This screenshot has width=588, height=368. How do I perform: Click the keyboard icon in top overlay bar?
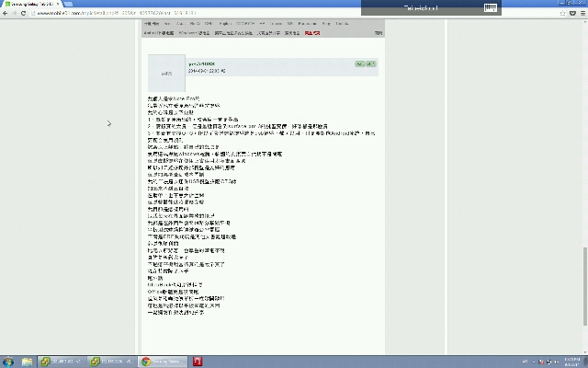click(490, 8)
